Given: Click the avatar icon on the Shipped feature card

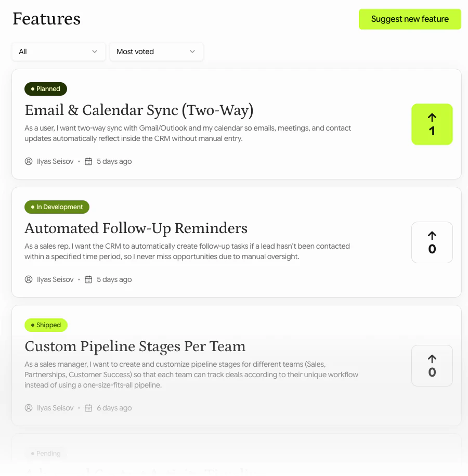Looking at the screenshot, I should (28, 408).
